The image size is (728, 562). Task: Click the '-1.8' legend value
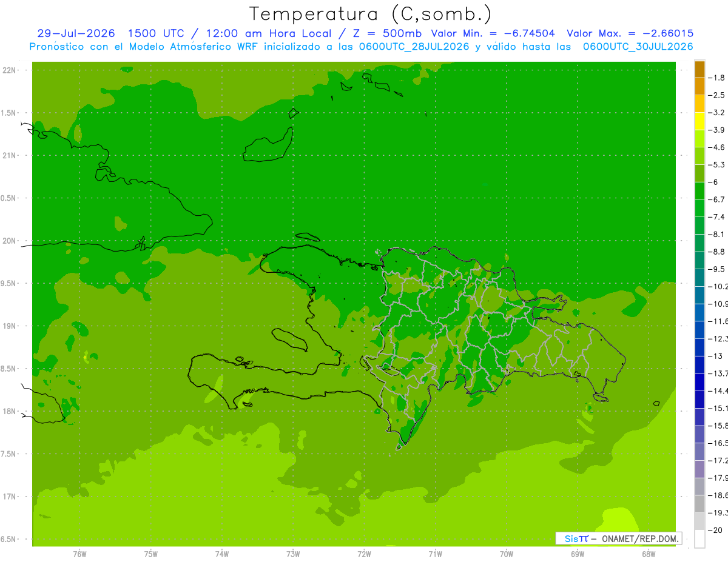point(718,78)
